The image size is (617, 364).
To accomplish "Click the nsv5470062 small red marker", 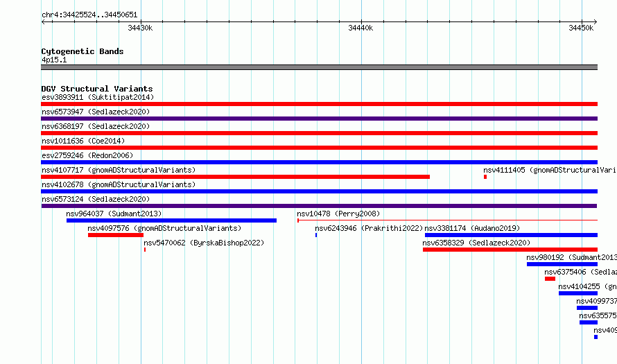I will [145, 250].
